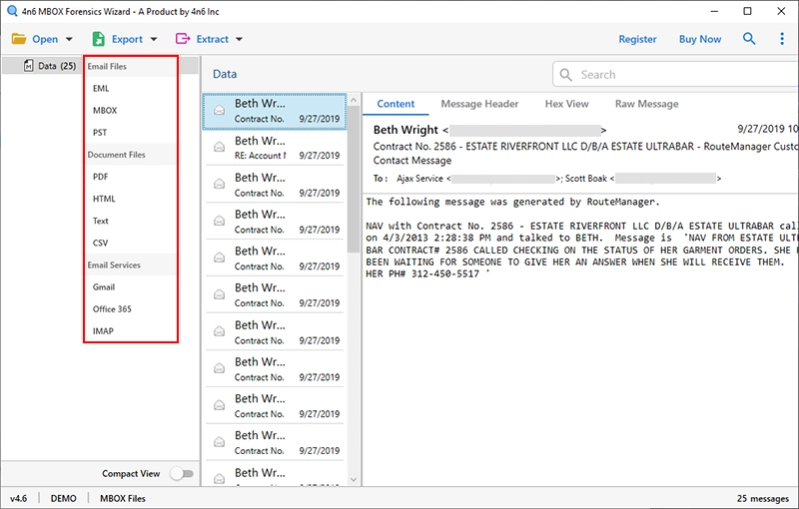The width and height of the screenshot is (799, 509).
Task: Click 'Contact Message' subject line text
Action: pyautogui.click(x=412, y=160)
